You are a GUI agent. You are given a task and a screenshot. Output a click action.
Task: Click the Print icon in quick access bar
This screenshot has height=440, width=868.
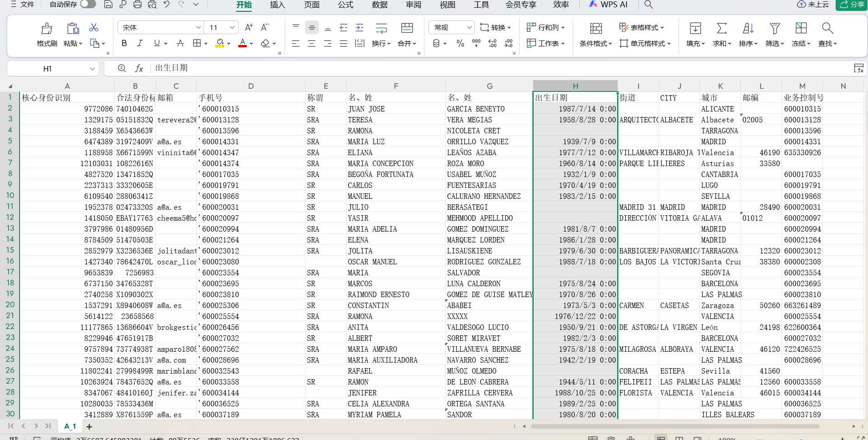(138, 5)
